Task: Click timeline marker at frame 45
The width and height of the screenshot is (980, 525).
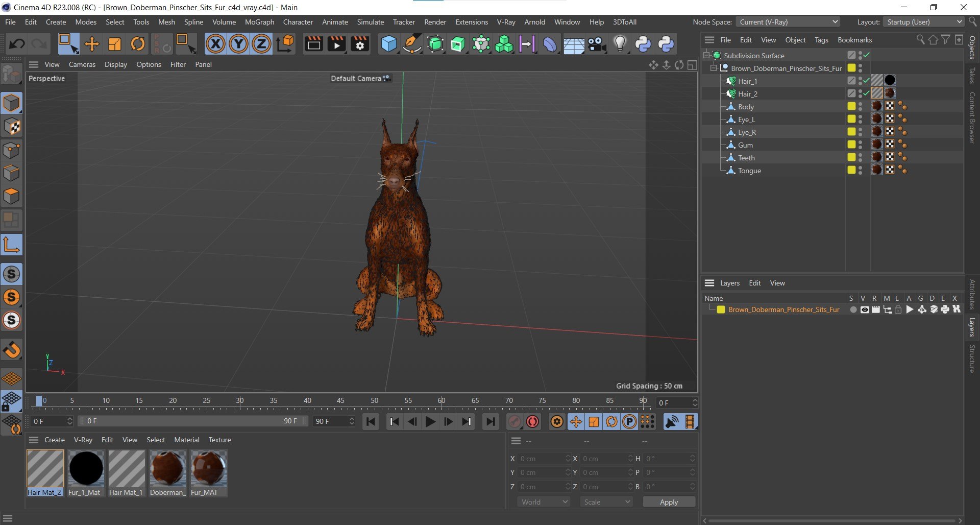Action: pos(340,401)
